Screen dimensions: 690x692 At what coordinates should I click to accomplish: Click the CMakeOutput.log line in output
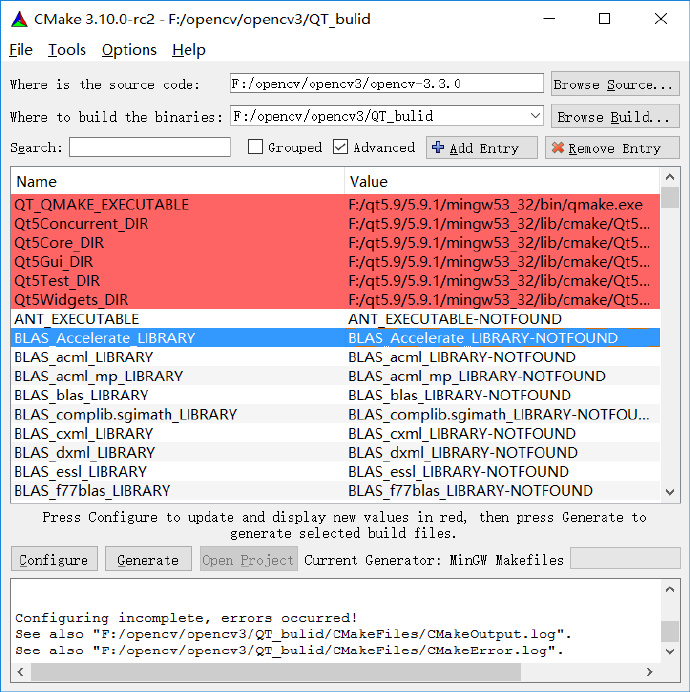tap(293, 634)
